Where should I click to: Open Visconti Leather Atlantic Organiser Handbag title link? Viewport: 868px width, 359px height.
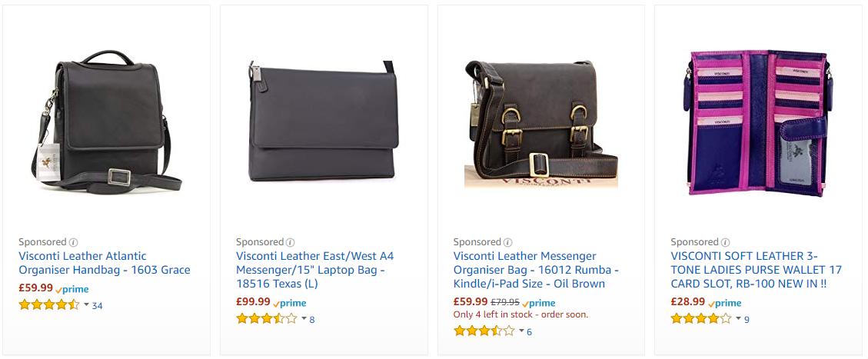point(104,264)
